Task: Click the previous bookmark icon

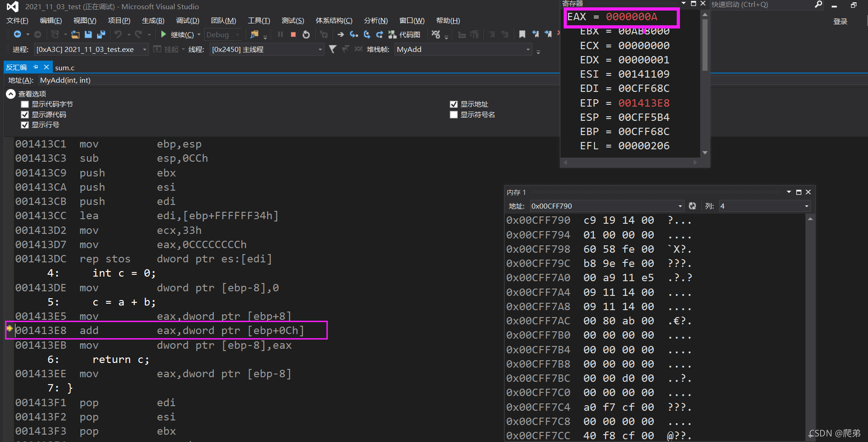Action: point(535,34)
